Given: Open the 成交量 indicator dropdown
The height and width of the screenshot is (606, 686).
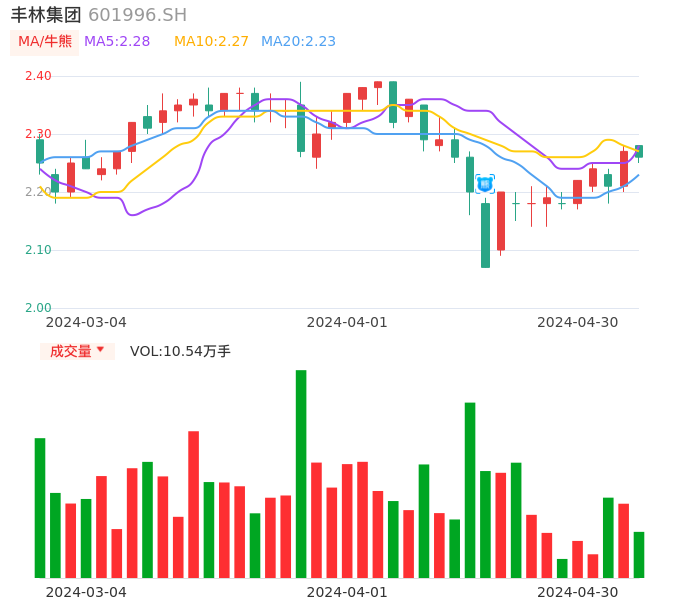Looking at the screenshot, I should (77, 351).
